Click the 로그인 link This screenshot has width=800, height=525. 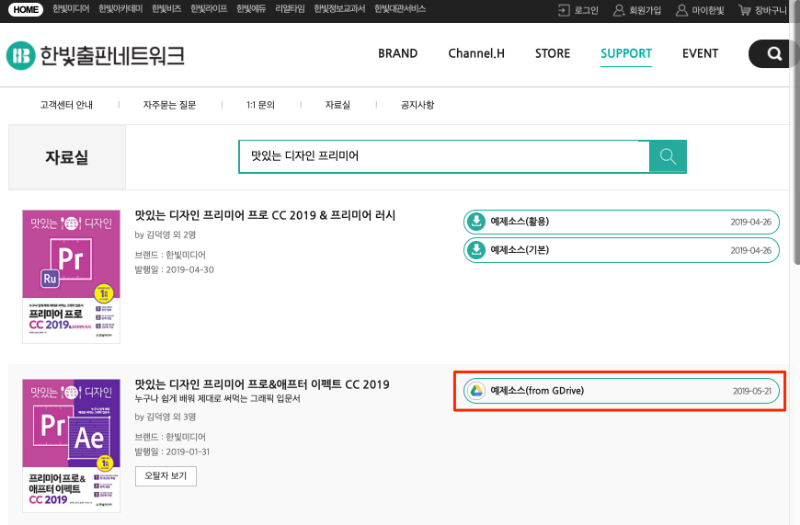click(586, 10)
